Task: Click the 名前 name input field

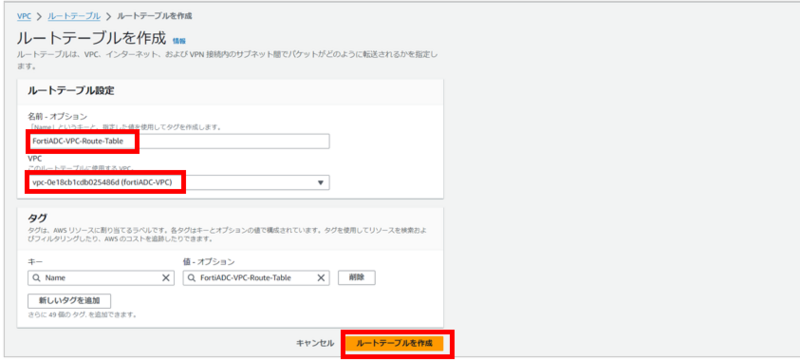Action: click(x=179, y=141)
